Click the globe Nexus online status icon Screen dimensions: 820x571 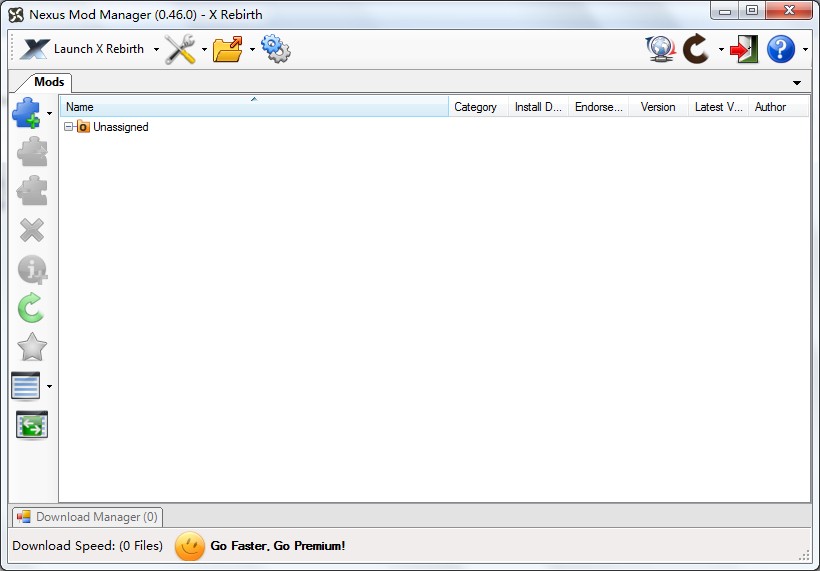click(660, 49)
